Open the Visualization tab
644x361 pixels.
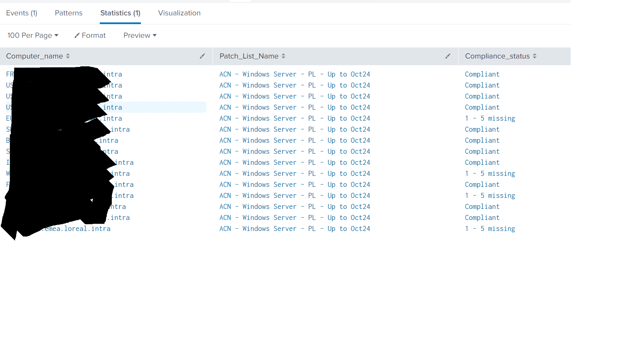[179, 13]
